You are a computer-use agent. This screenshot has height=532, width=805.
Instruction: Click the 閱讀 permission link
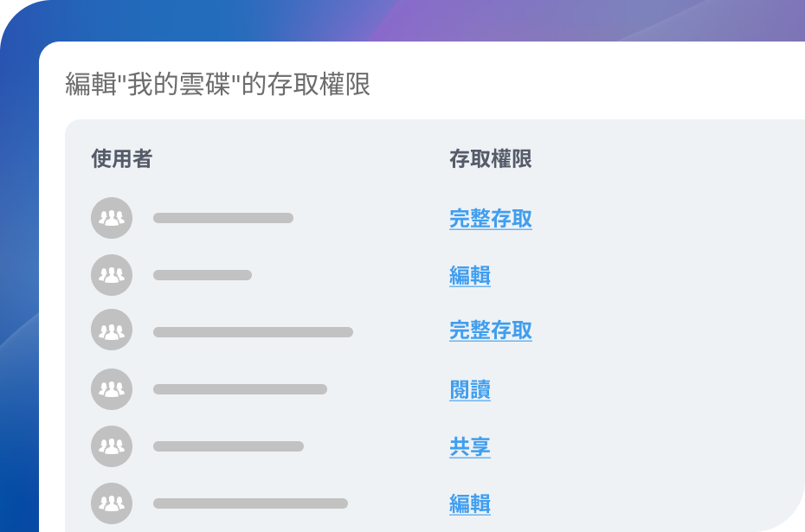point(470,390)
